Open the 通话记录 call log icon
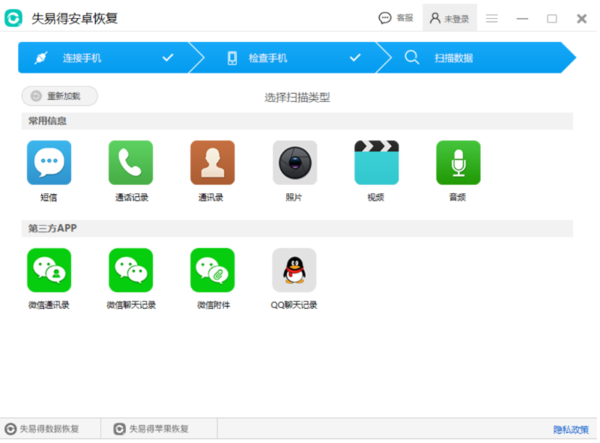The width and height of the screenshot is (600, 443). click(131, 163)
